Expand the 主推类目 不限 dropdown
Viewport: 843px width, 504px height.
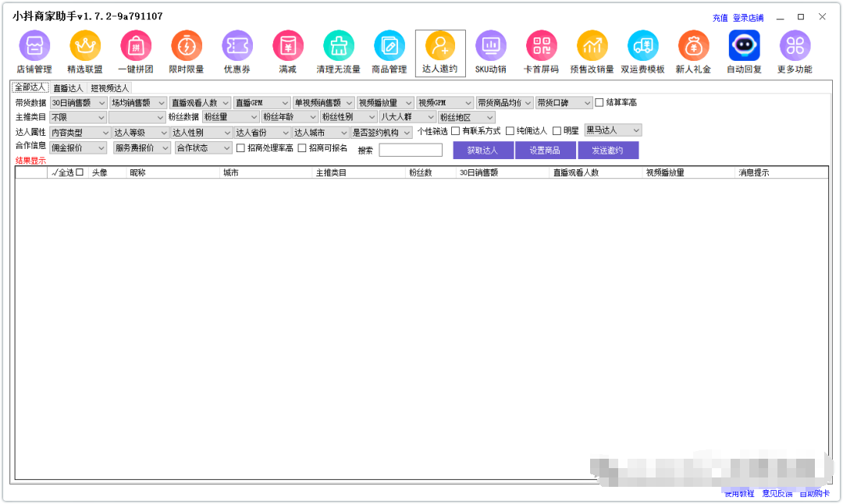pos(78,117)
